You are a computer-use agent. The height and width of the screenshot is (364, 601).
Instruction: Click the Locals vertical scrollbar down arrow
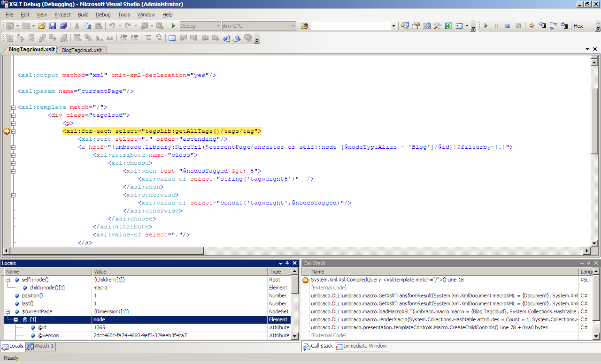coord(295,336)
